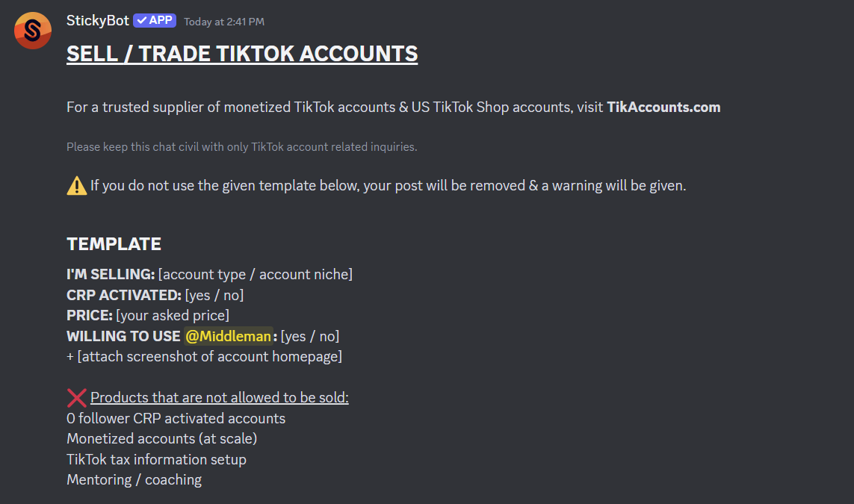Click StickyBot's orange avatar icon

click(33, 31)
